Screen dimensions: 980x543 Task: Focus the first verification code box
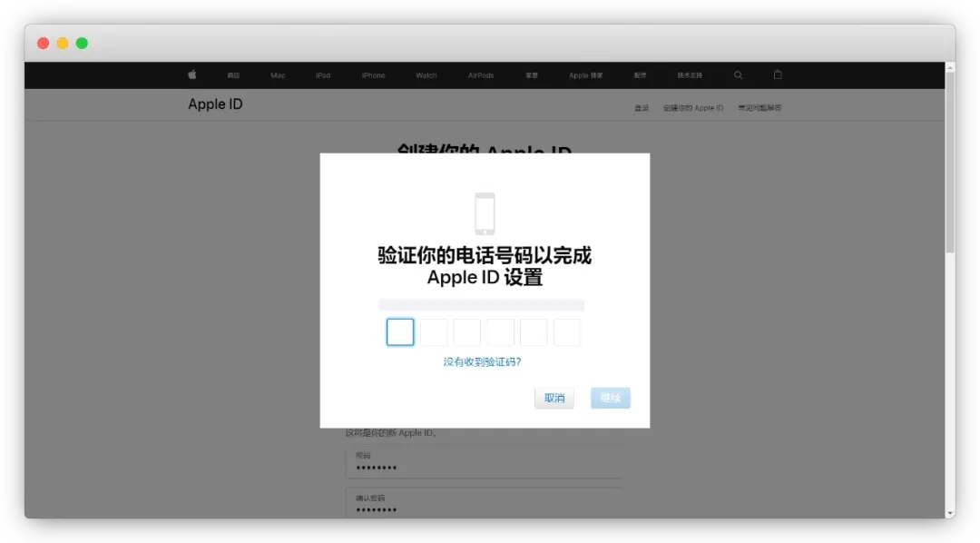pyautogui.click(x=400, y=332)
